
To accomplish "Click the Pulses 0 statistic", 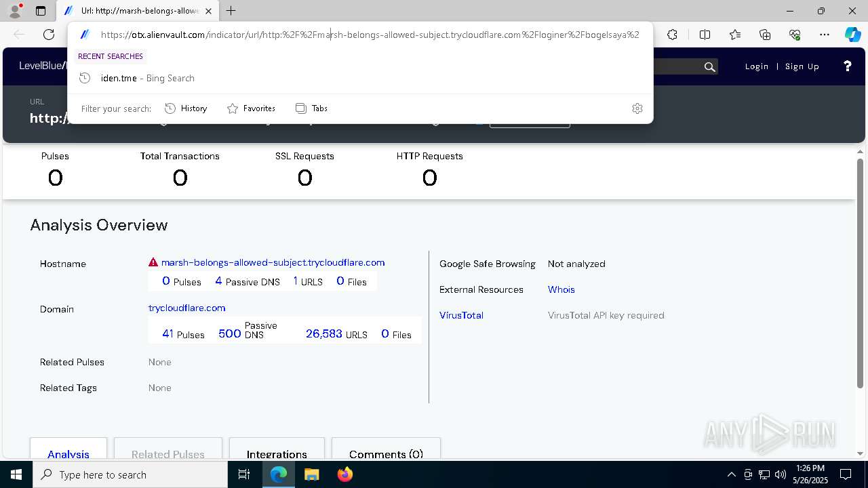I will pyautogui.click(x=55, y=169).
